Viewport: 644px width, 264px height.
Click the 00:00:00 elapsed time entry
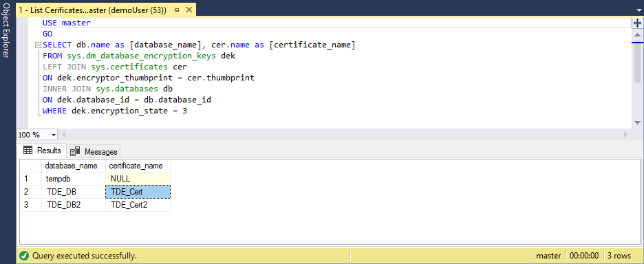pyautogui.click(x=584, y=255)
